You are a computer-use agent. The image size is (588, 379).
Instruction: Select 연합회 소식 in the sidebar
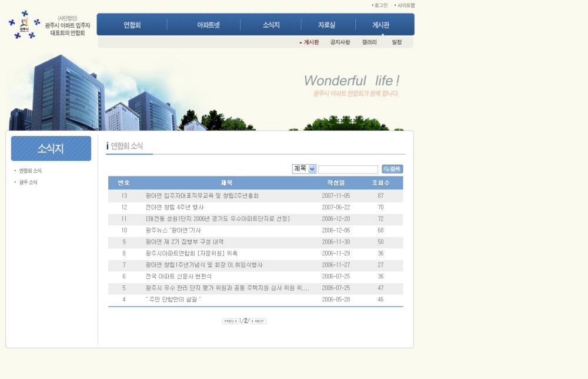coord(30,171)
